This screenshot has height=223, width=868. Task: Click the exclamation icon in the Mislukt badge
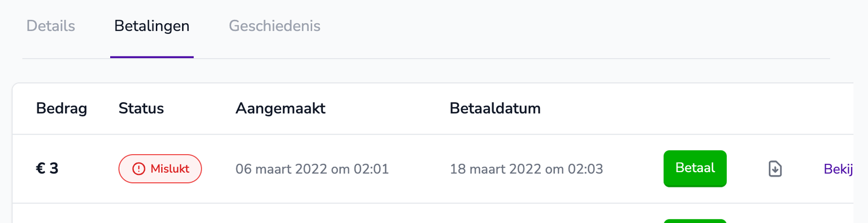point(138,169)
